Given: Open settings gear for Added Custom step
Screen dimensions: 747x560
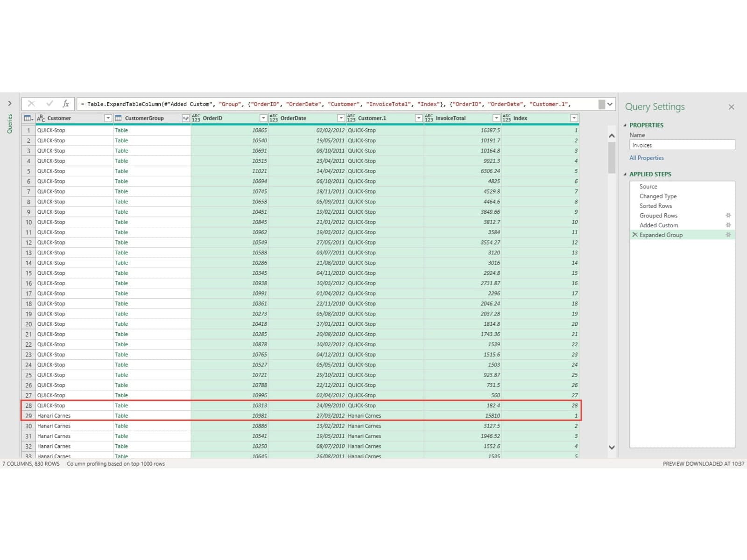Looking at the screenshot, I should pyautogui.click(x=728, y=225).
